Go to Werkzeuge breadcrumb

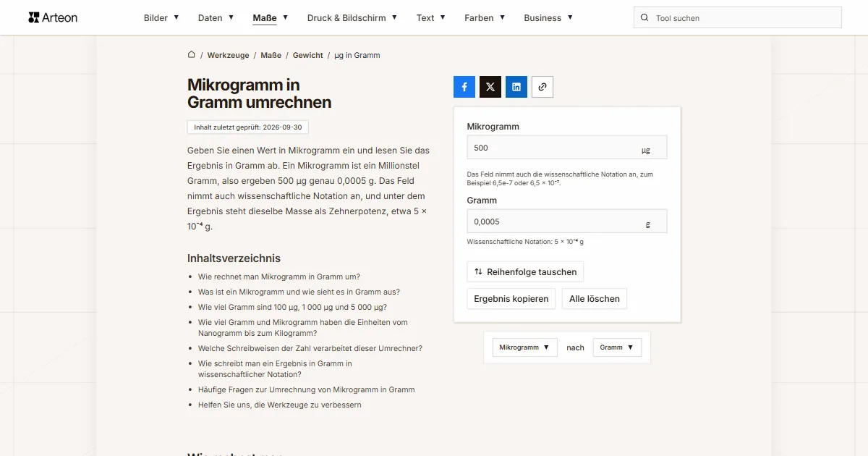[228, 55]
